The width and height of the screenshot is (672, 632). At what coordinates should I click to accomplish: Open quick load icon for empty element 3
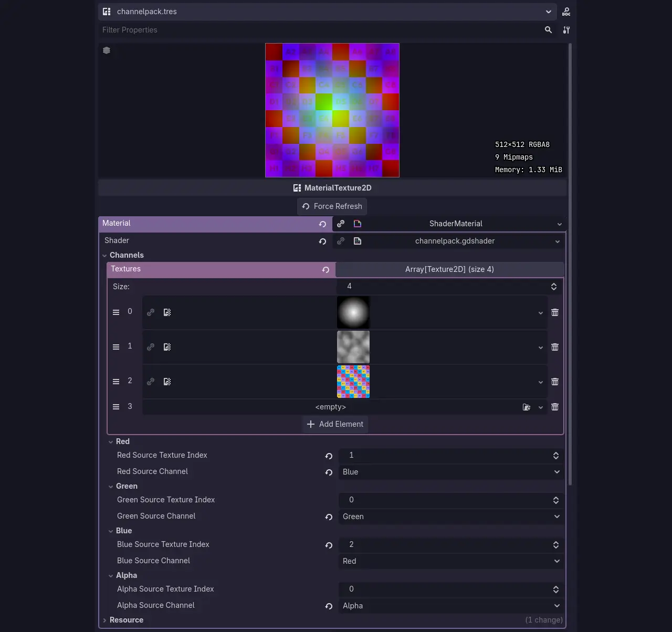coord(527,407)
